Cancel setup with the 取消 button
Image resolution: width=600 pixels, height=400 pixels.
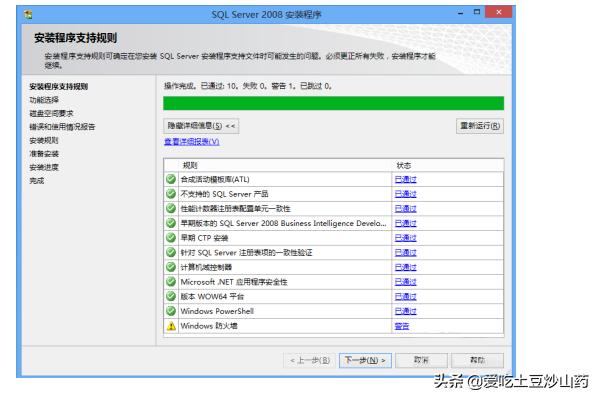pos(421,360)
